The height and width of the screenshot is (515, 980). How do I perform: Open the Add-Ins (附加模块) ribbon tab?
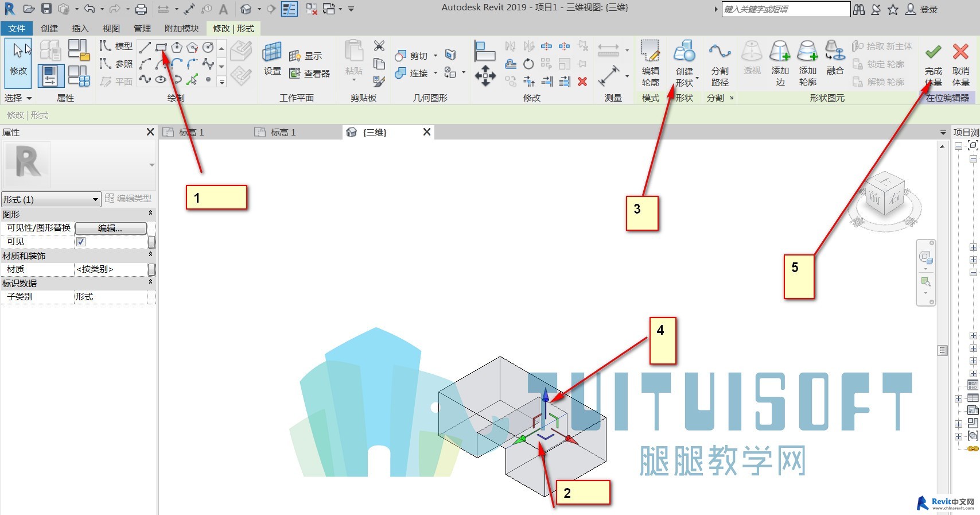tap(181, 28)
